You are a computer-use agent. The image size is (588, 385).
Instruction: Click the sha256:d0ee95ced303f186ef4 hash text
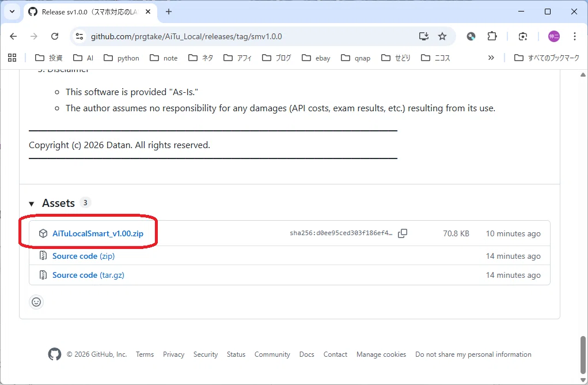click(341, 233)
